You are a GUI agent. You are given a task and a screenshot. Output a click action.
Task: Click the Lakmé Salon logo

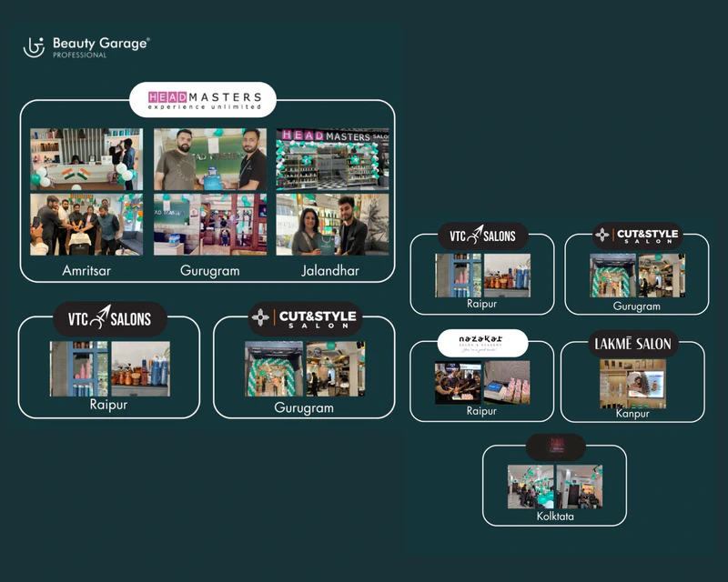[x=633, y=343]
